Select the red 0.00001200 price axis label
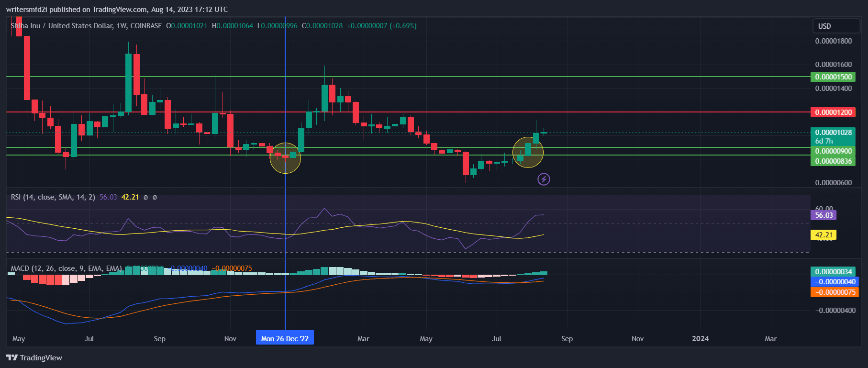The image size is (868, 368). [x=834, y=112]
